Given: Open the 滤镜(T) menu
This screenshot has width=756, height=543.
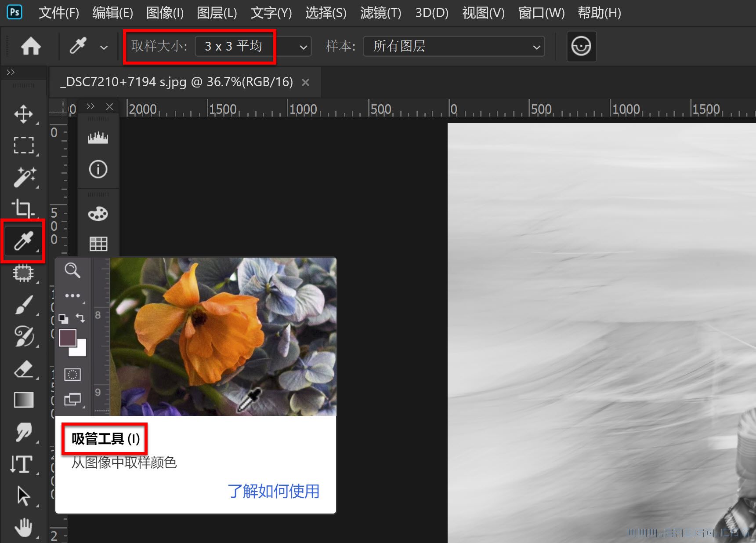Looking at the screenshot, I should (x=380, y=13).
